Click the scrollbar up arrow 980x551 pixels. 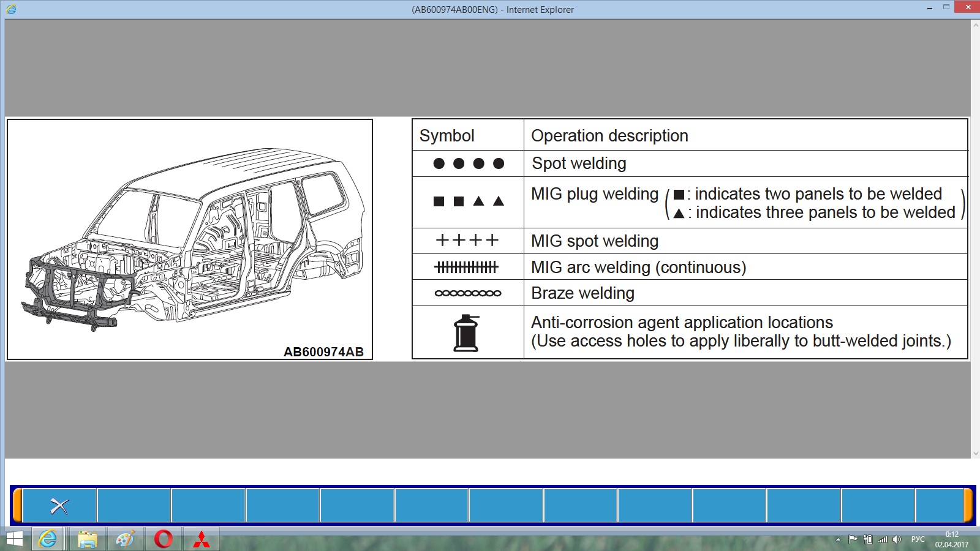975,25
